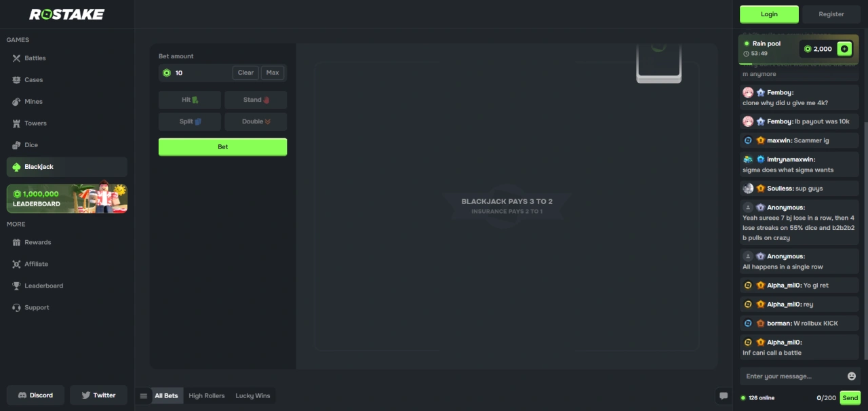Click the Register button
The height and width of the screenshot is (411, 868).
point(831,14)
